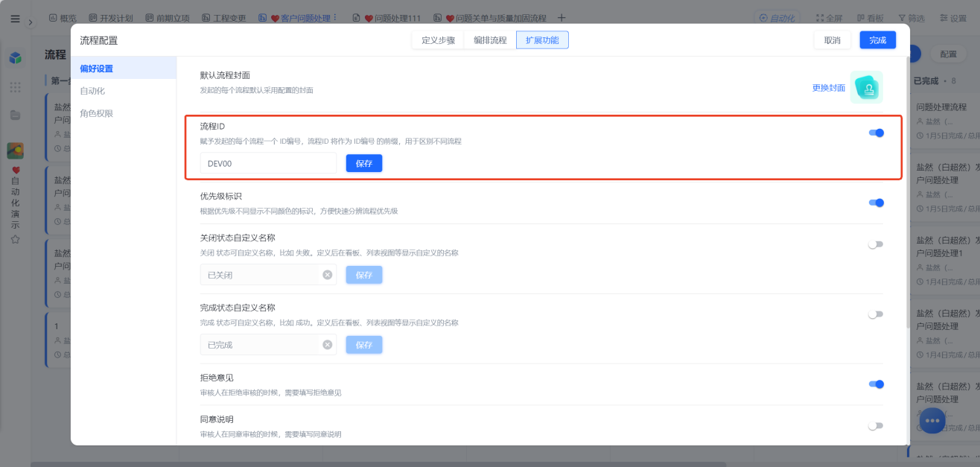Open the floating three-dot chat bubble button
980x467 pixels.
933,421
